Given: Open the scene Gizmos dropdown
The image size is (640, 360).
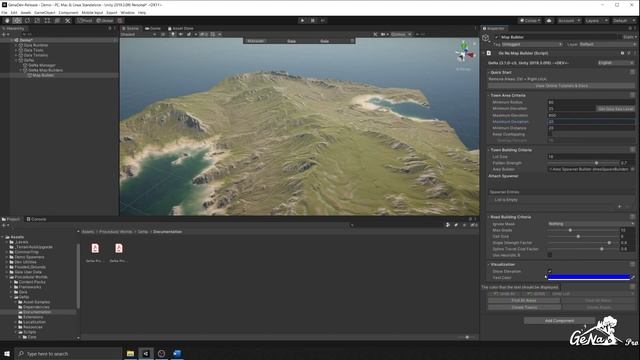Looking at the screenshot, I should point(401,34).
